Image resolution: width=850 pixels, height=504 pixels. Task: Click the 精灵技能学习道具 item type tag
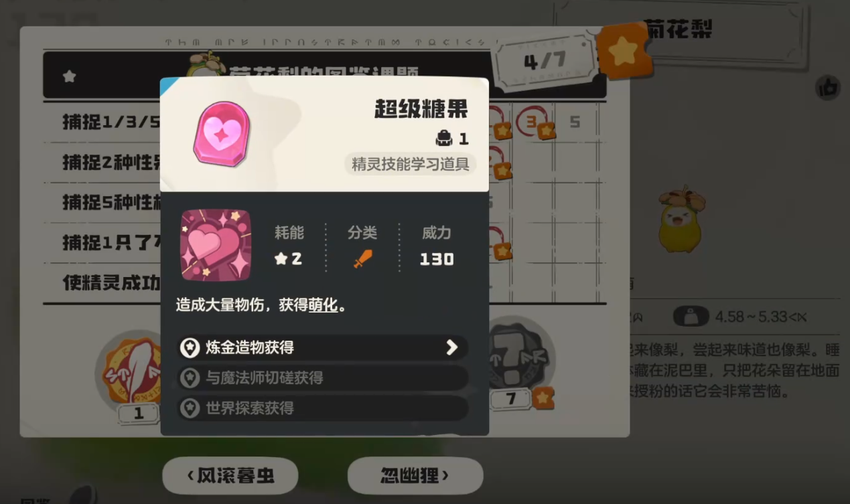point(411,164)
